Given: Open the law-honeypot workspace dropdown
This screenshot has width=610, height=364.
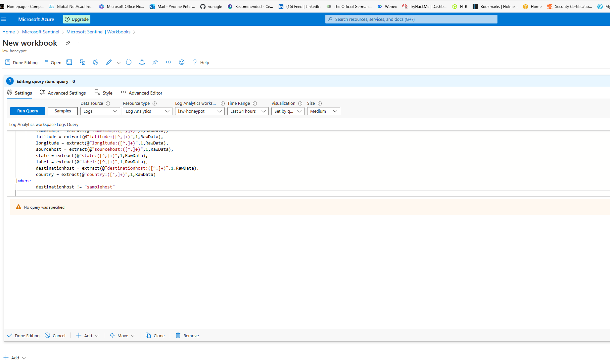Looking at the screenshot, I should point(200,111).
